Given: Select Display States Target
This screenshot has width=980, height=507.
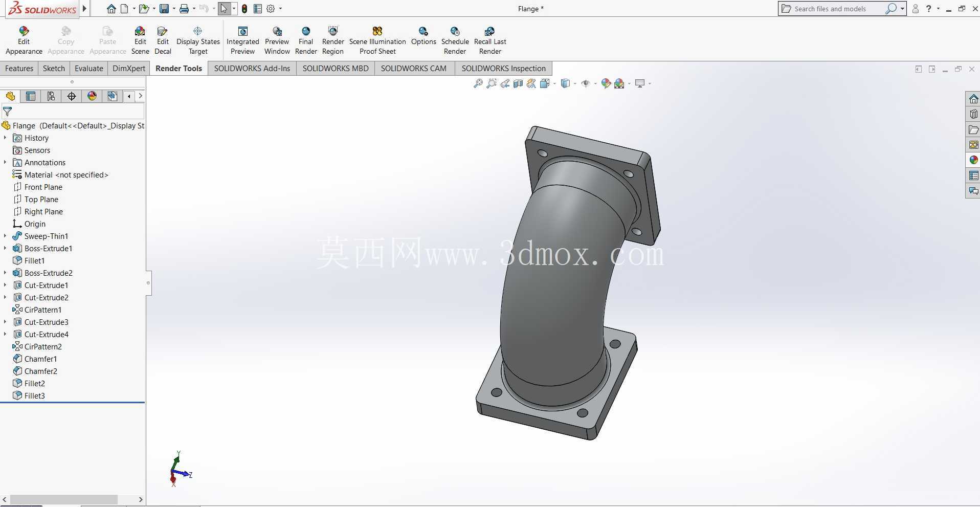Looking at the screenshot, I should [x=198, y=40].
